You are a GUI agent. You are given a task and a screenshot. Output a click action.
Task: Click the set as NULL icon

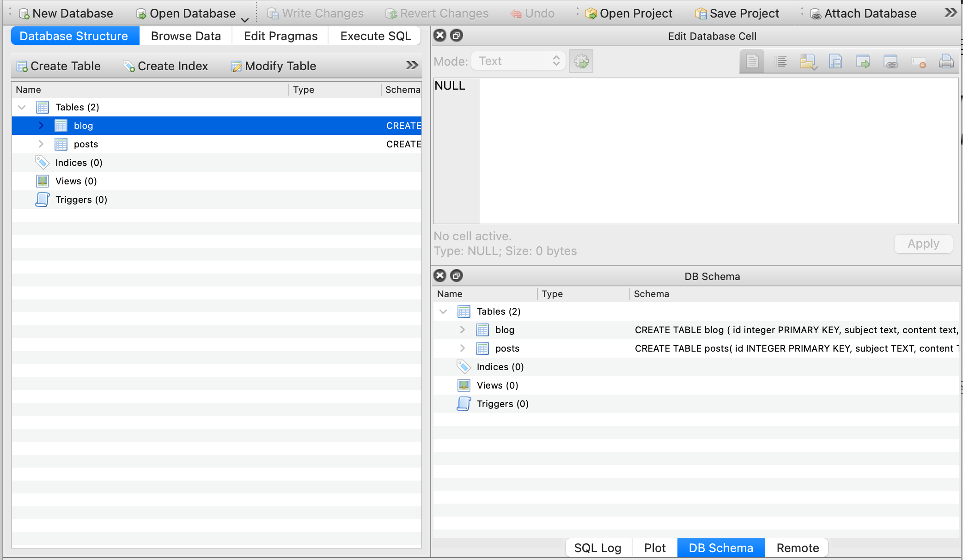[918, 62]
